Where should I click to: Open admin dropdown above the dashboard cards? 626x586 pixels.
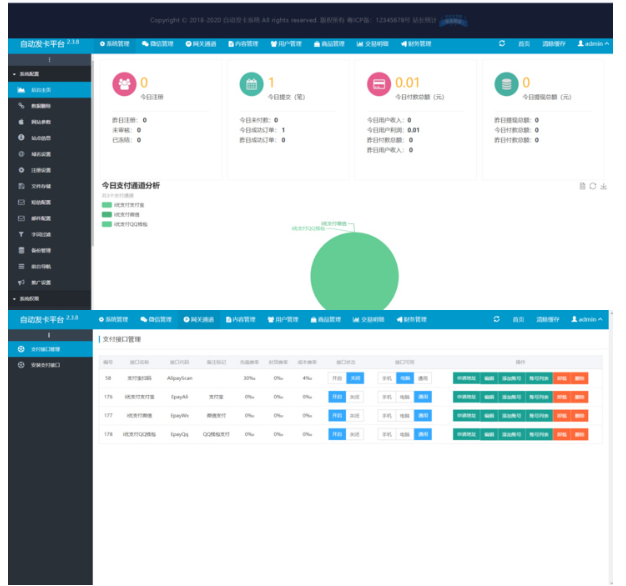click(x=587, y=44)
